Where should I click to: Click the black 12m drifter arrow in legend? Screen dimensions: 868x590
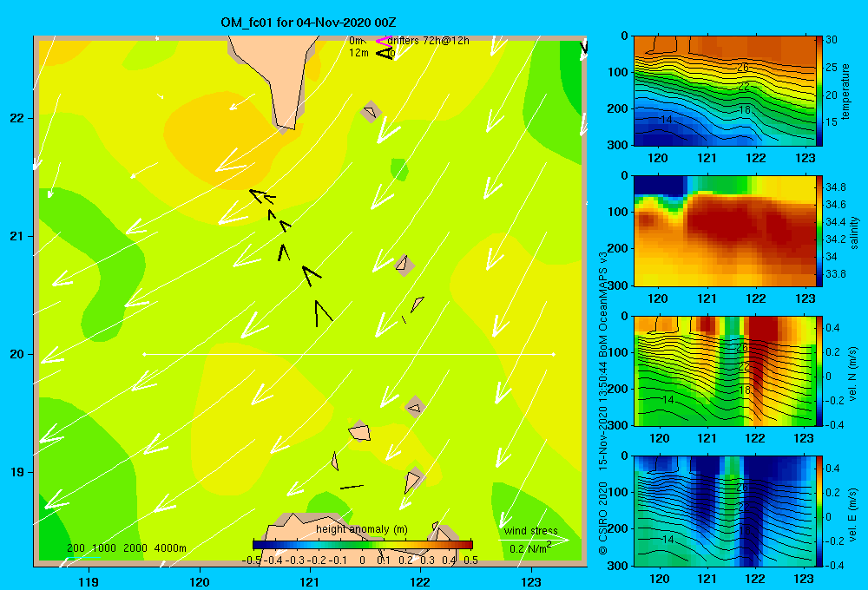385,53
